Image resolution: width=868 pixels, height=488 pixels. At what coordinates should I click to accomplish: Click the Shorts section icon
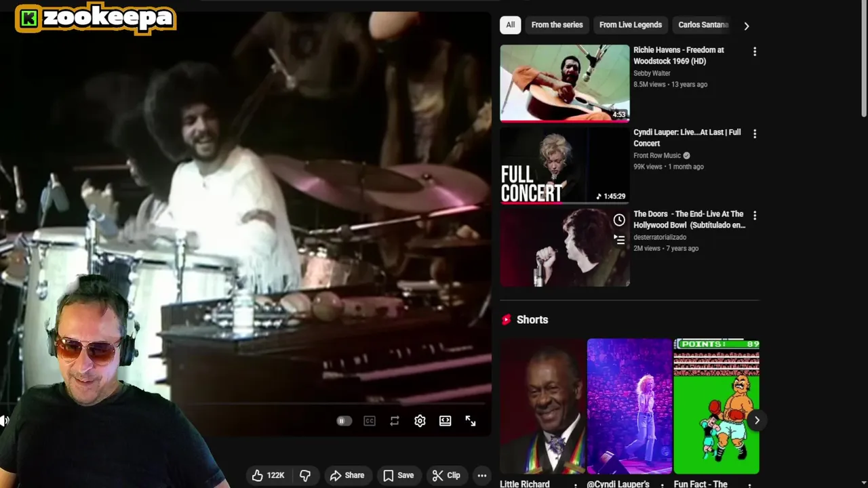(x=506, y=320)
